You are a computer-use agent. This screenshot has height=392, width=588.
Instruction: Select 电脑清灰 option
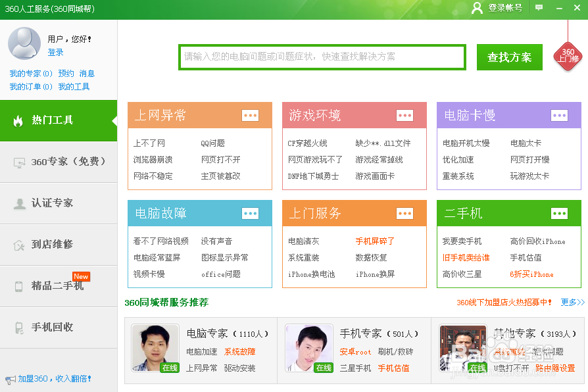[x=303, y=241]
